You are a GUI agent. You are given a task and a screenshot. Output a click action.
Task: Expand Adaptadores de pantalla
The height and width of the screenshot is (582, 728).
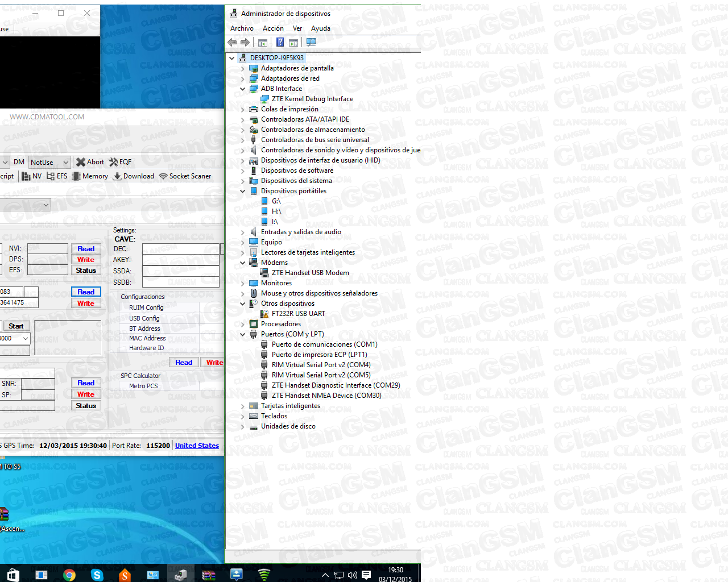pyautogui.click(x=243, y=68)
